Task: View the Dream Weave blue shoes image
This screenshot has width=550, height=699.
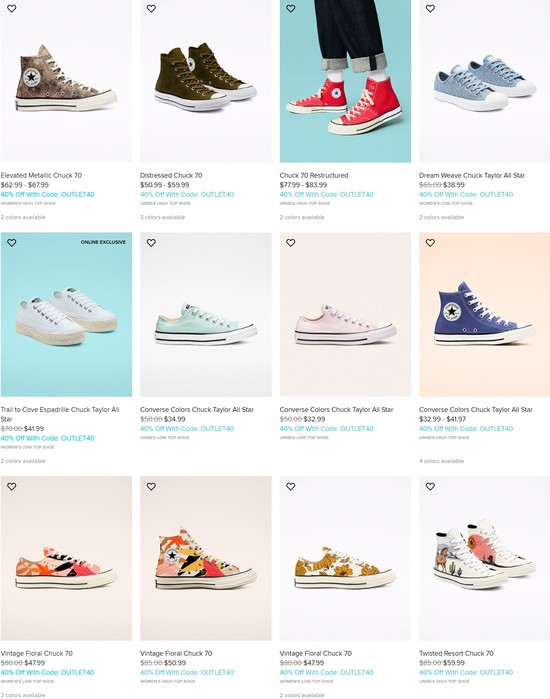Action: [x=484, y=81]
